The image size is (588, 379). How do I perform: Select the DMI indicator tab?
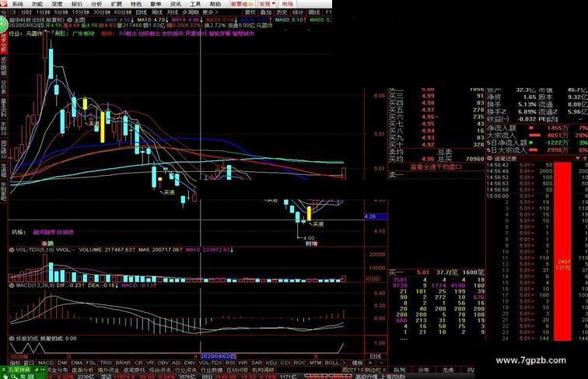click(63, 363)
